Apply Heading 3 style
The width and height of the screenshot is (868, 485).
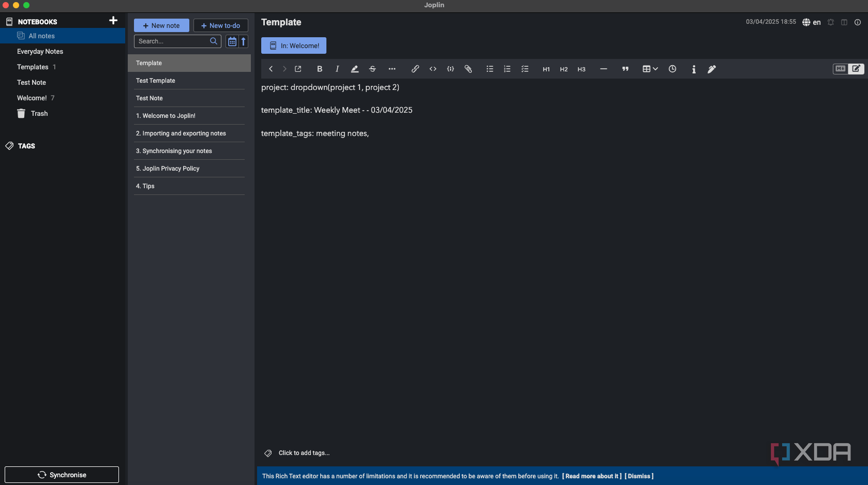(x=581, y=69)
